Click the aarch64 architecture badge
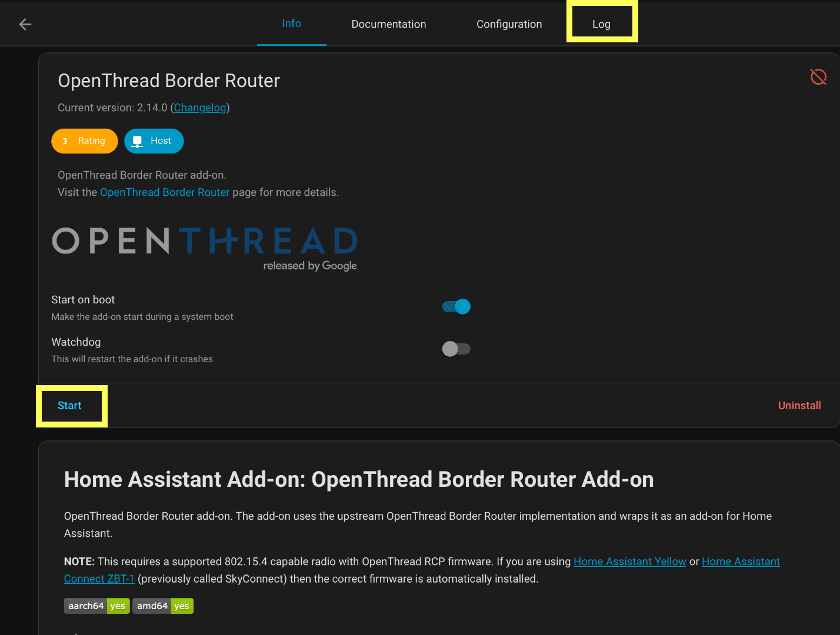Screen dimensions: 840x635 pyautogui.click(x=96, y=606)
